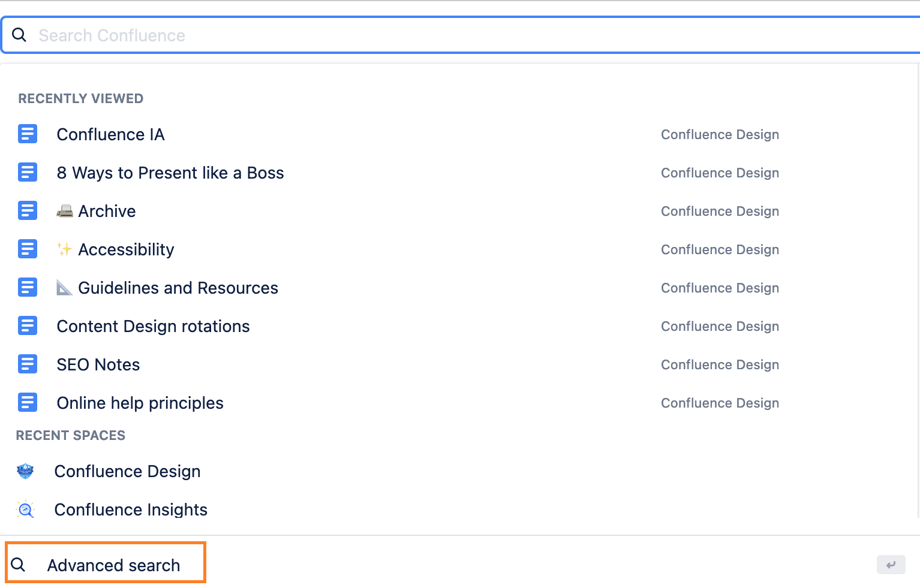The width and height of the screenshot is (920, 588).
Task: Open 8 Ways to Present like a Boss
Action: point(170,173)
